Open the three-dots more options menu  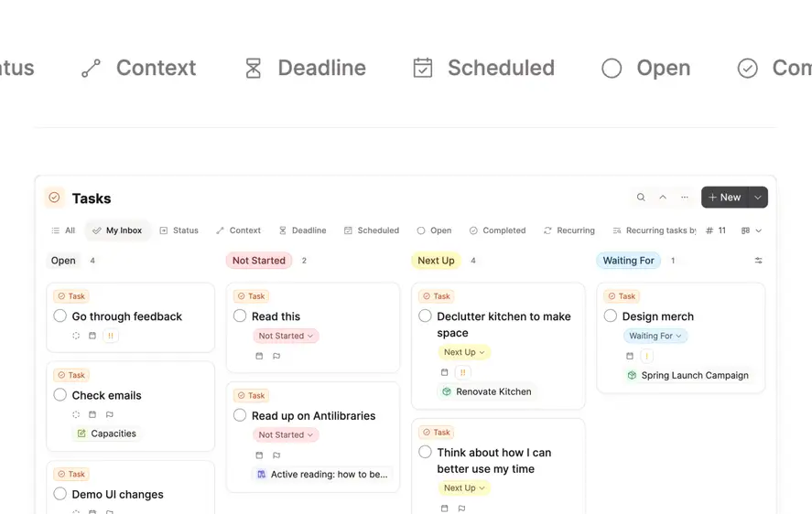[685, 198]
